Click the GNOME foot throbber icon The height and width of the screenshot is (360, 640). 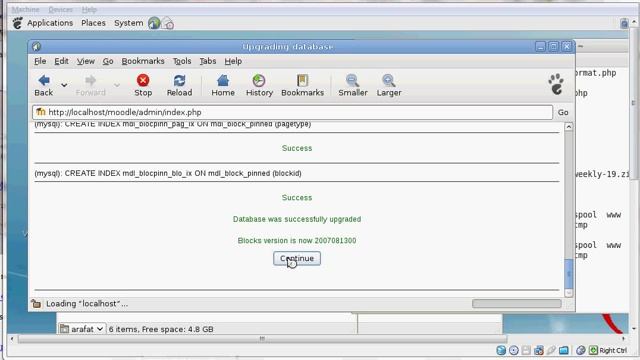(x=556, y=84)
